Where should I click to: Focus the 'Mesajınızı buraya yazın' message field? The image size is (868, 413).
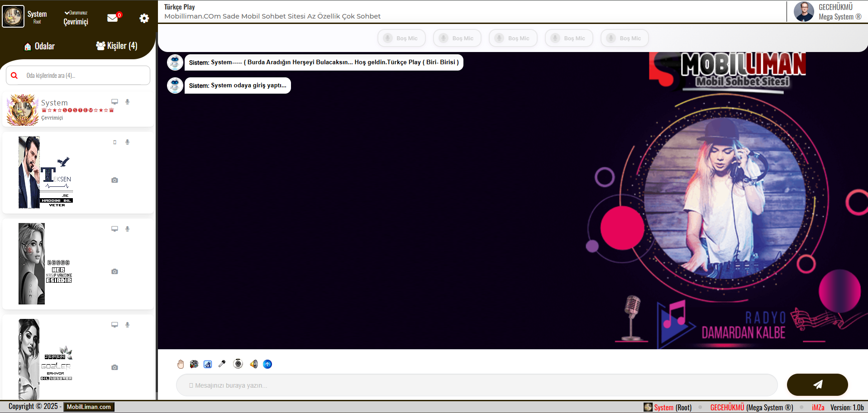point(477,385)
